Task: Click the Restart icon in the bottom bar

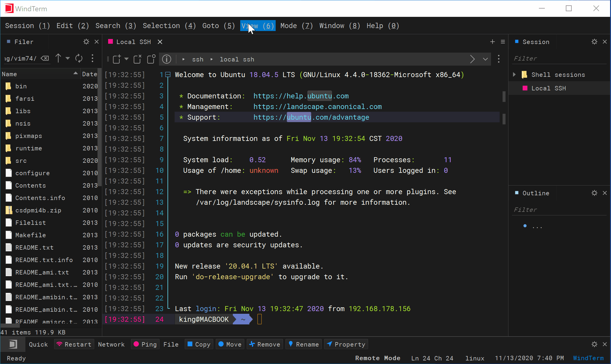Action: tap(60, 344)
